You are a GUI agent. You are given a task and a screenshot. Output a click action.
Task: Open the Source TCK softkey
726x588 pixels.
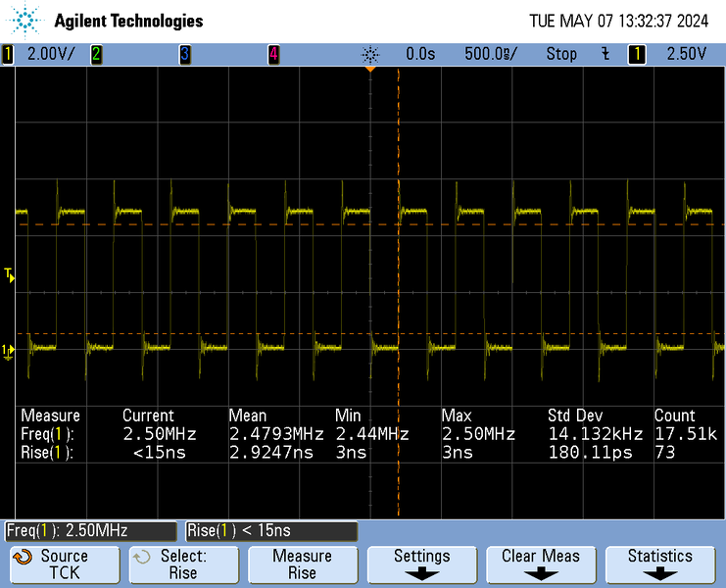tap(65, 564)
